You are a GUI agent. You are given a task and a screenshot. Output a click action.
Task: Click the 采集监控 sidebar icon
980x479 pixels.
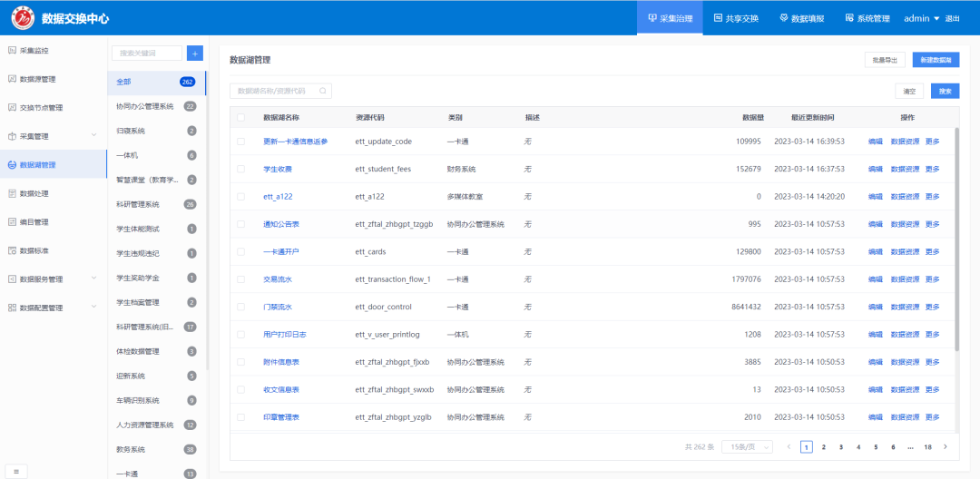tap(12, 50)
